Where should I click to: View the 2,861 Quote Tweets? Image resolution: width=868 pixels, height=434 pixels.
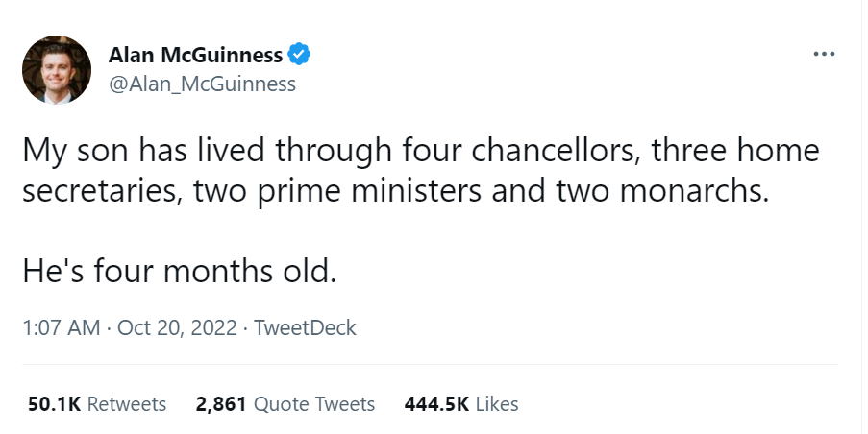285,404
